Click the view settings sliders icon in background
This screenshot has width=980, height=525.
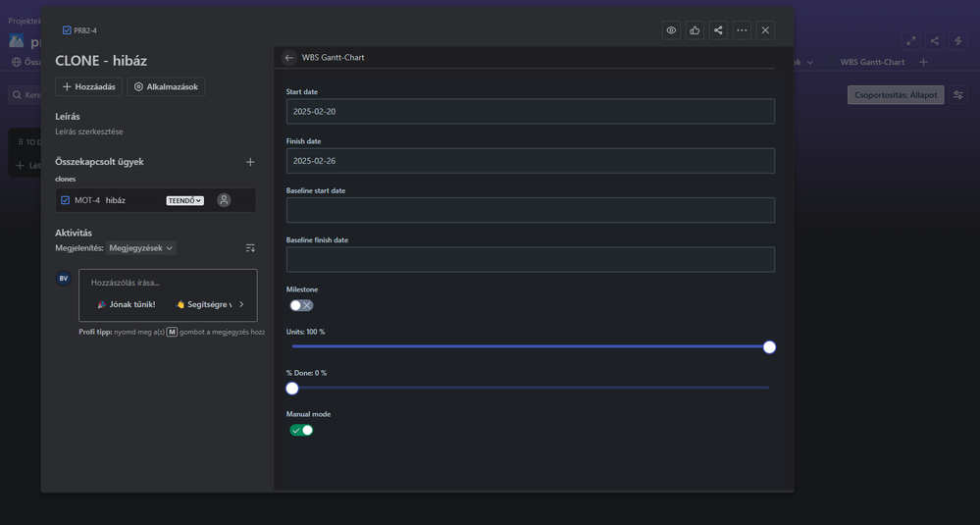coord(958,95)
